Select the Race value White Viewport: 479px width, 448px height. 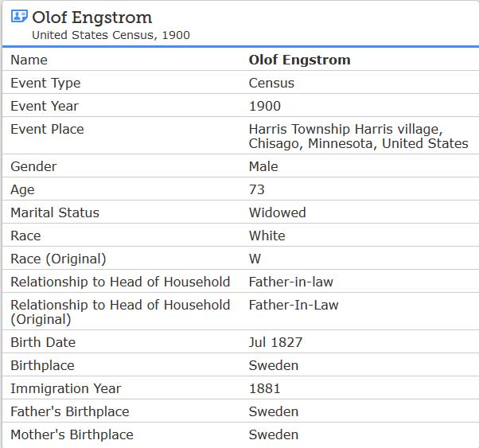[267, 236]
